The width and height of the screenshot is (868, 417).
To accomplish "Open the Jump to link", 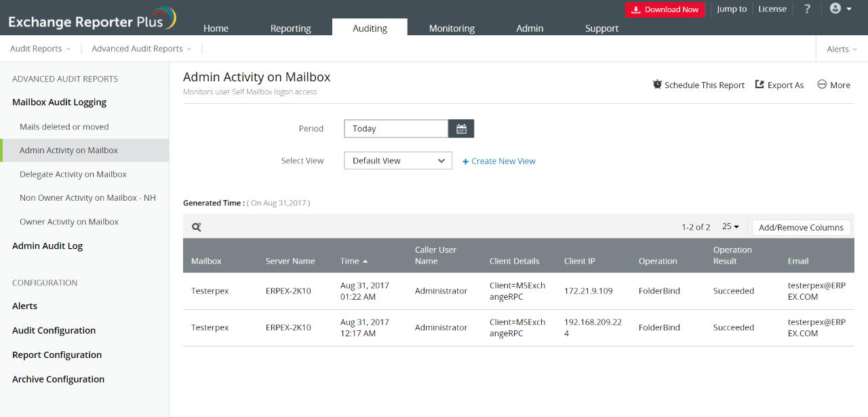I will tap(732, 9).
